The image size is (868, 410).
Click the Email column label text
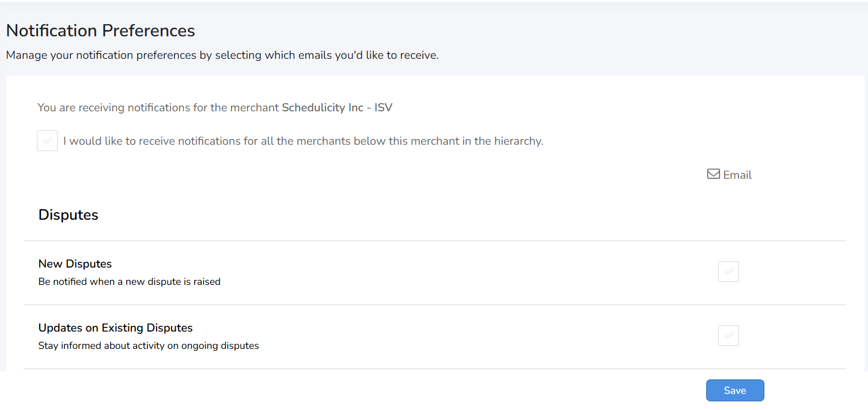coord(737,175)
